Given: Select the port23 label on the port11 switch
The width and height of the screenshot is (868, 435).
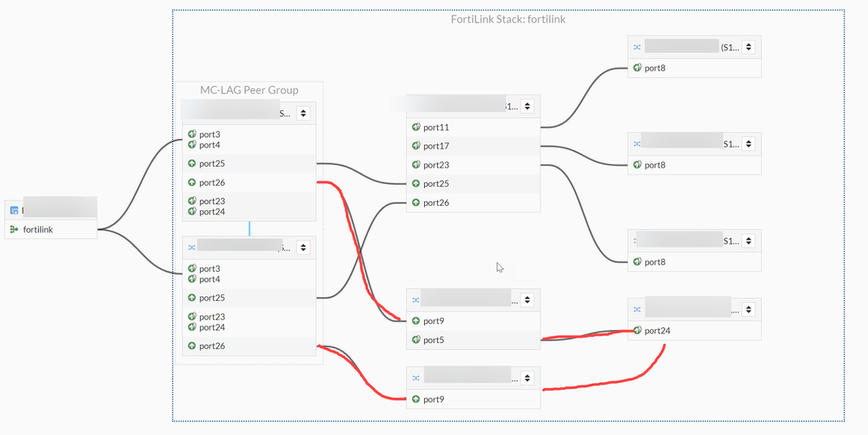Looking at the screenshot, I should (437, 165).
